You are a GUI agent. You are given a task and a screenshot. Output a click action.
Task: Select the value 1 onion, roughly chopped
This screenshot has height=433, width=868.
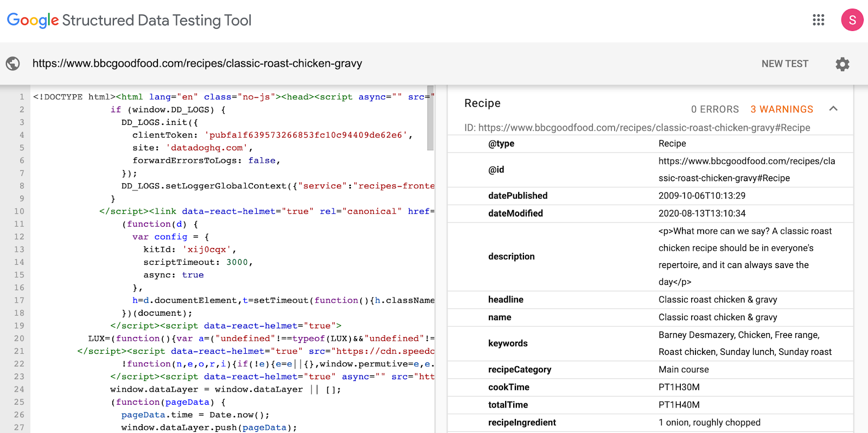tap(710, 422)
